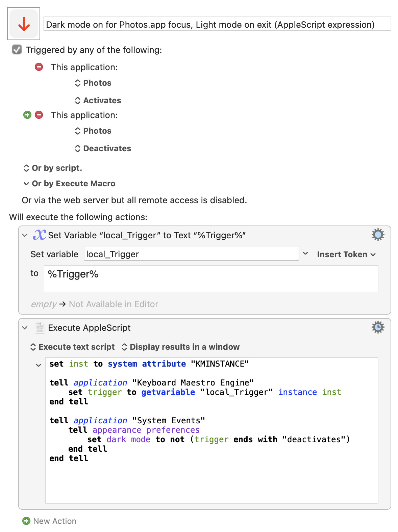
Task: Collapse the Execute AppleScript action
Action: pos(25,328)
